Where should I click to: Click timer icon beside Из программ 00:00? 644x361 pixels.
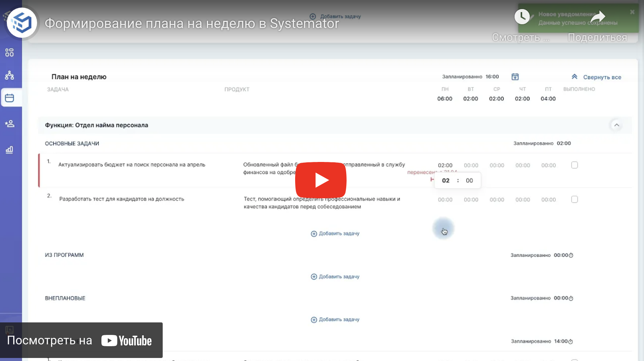point(571,255)
